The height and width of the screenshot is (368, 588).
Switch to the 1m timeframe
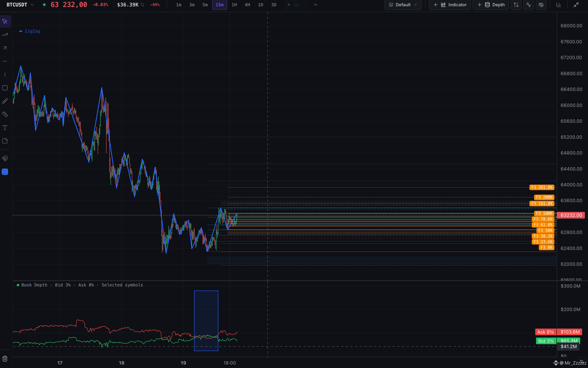click(x=179, y=5)
